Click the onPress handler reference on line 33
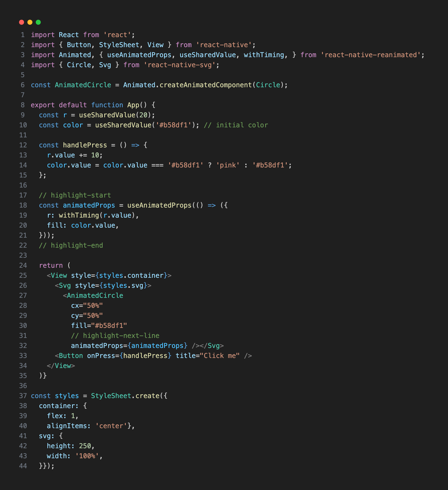The width and height of the screenshot is (448, 490). [102, 356]
